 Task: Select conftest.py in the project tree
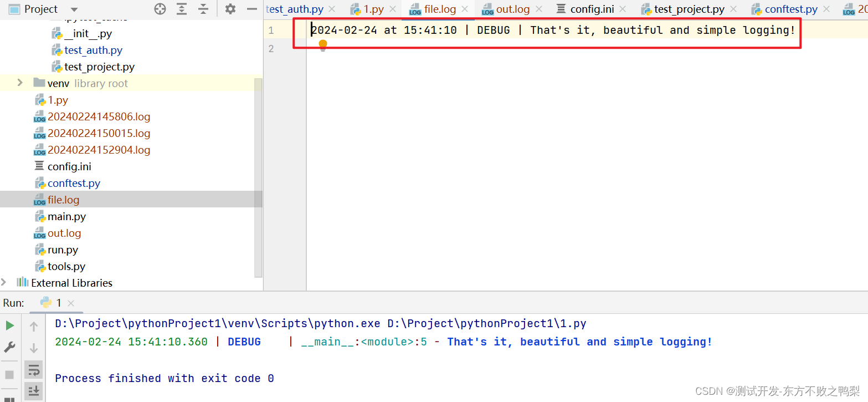coord(68,183)
